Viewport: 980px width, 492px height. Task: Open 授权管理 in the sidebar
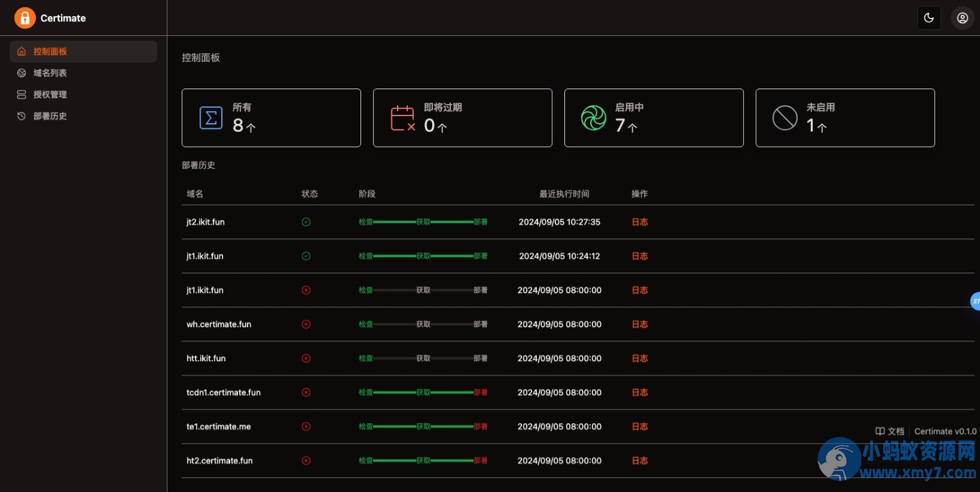click(50, 94)
